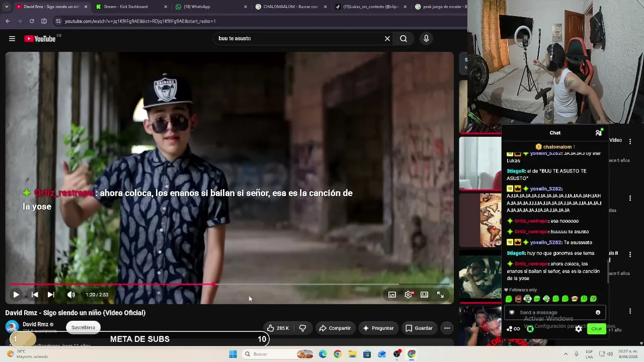Open the emoji picker in chat input
The height and width of the screenshot is (362, 644).
598,312
